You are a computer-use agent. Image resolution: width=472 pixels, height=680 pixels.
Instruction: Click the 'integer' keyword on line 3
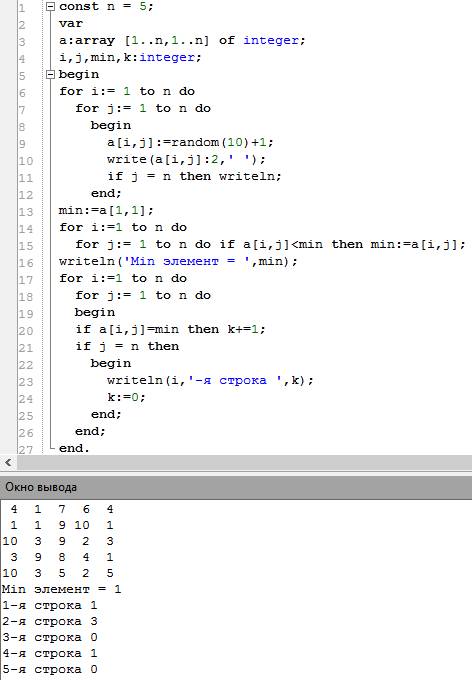point(271,40)
